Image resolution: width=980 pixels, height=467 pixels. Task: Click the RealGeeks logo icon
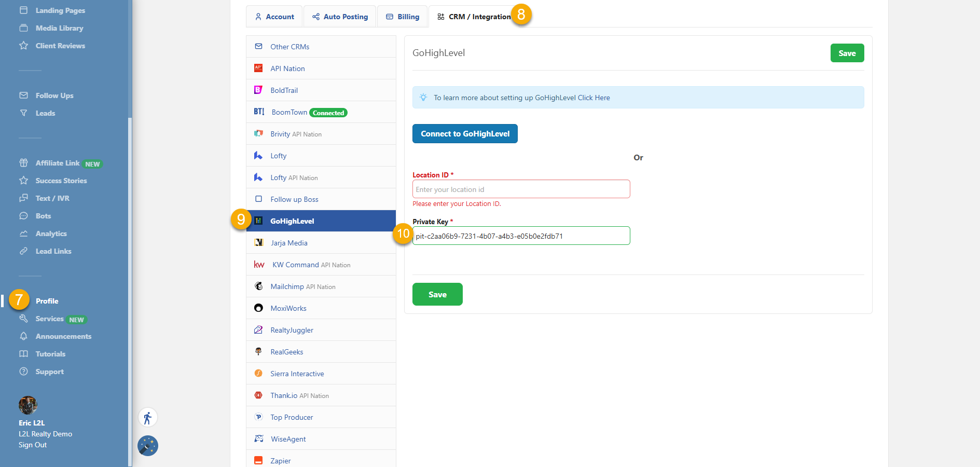(x=258, y=351)
